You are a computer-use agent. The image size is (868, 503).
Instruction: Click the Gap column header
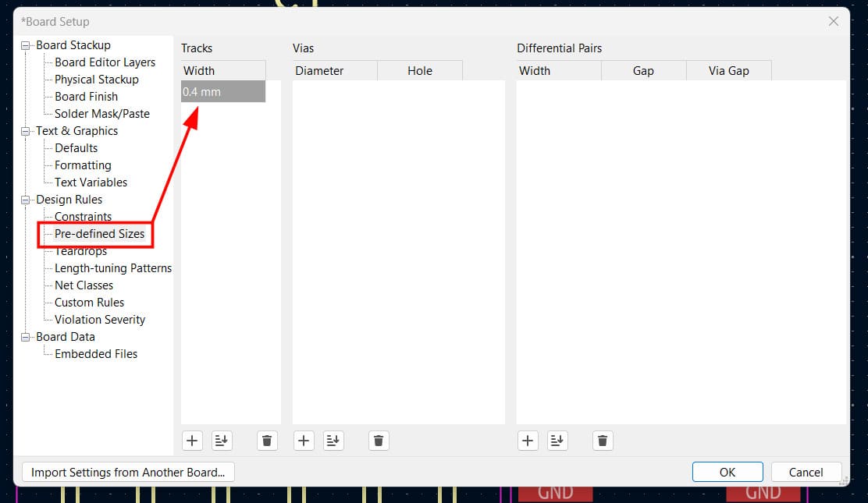pos(644,71)
